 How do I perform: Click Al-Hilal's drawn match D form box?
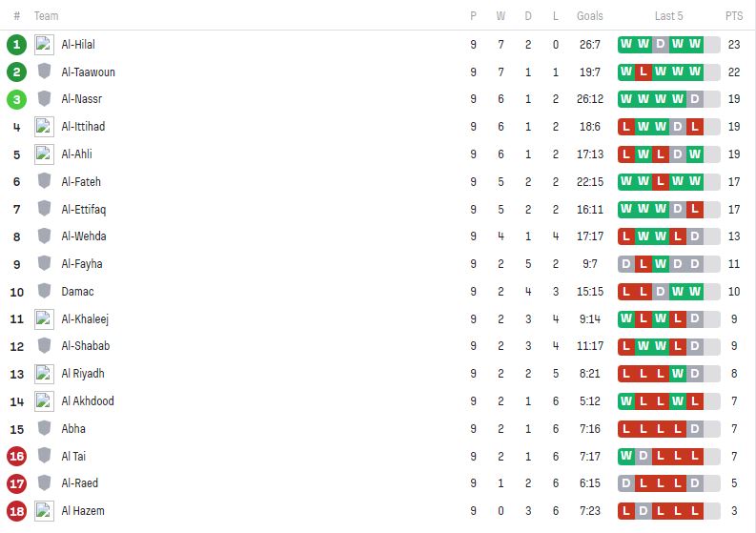coord(661,45)
